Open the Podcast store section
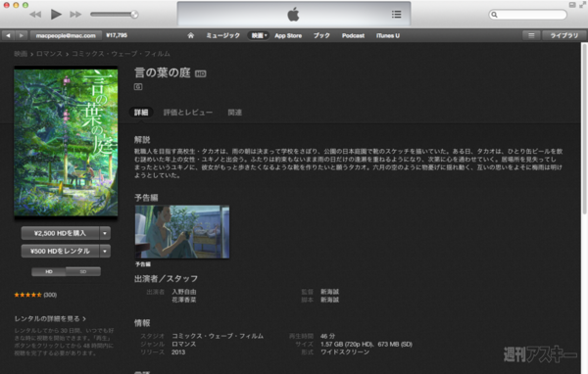The width and height of the screenshot is (588, 374). tap(353, 35)
